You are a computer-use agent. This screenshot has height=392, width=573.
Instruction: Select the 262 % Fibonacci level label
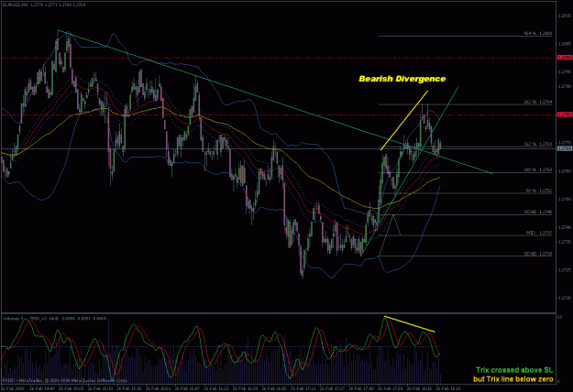pyautogui.click(x=537, y=103)
